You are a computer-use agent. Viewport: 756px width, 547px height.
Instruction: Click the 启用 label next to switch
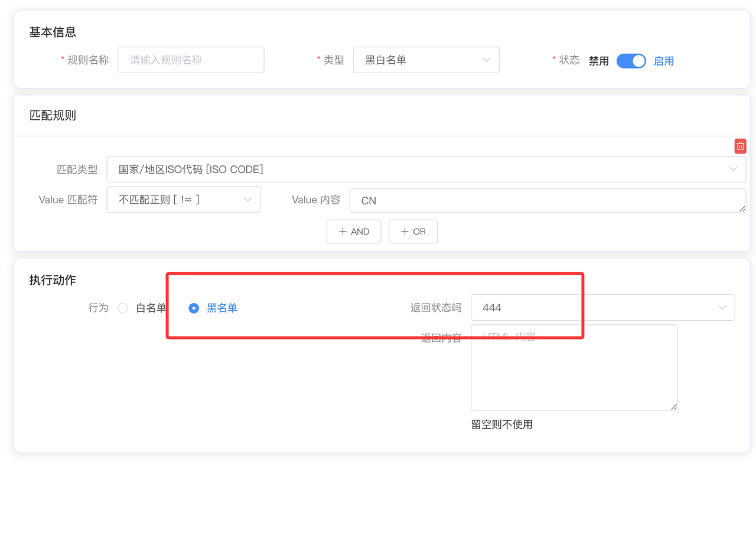[x=663, y=61]
